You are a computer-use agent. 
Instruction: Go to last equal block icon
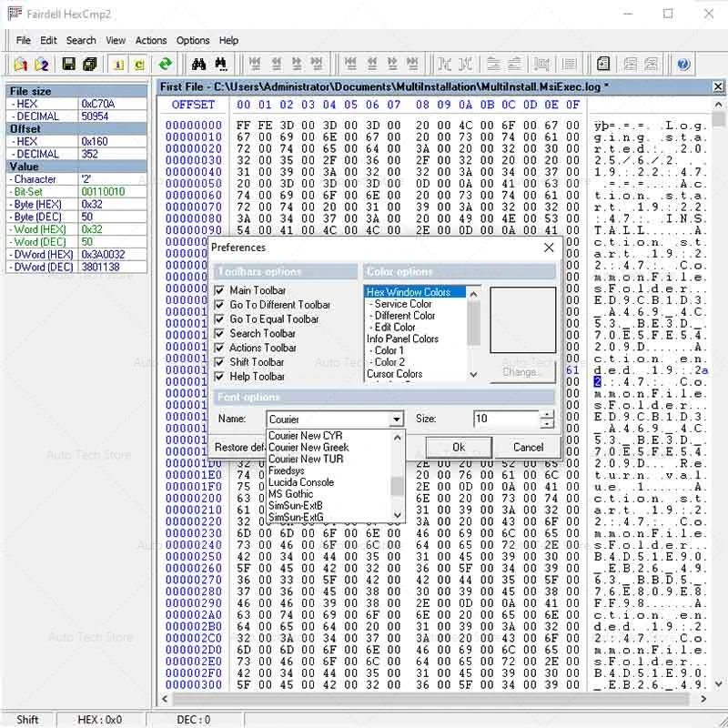pos(413,64)
